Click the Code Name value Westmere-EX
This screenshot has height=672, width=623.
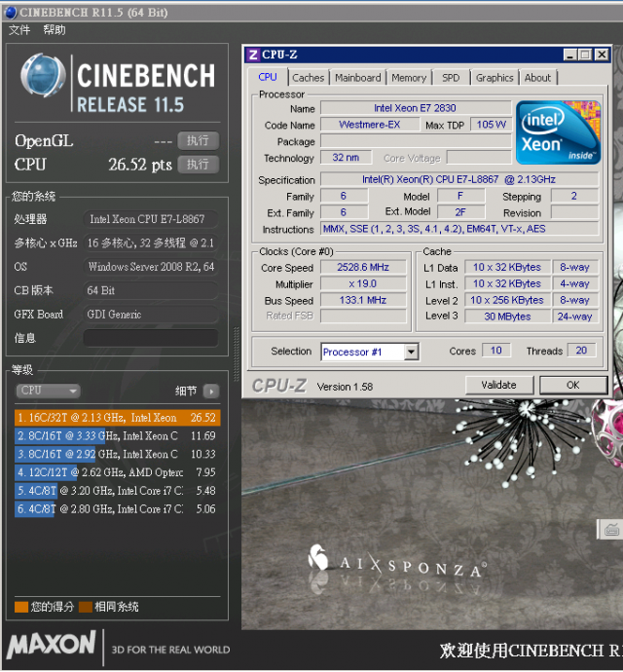pos(370,125)
